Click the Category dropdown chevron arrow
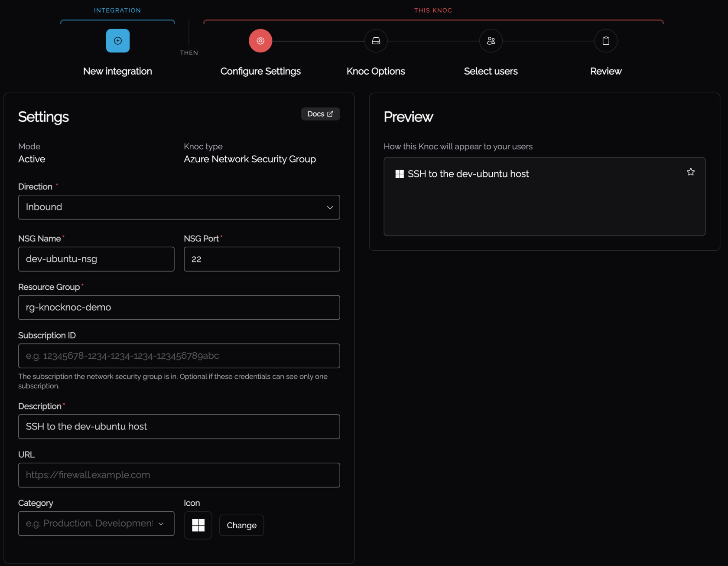The height and width of the screenshot is (566, 728). [161, 524]
